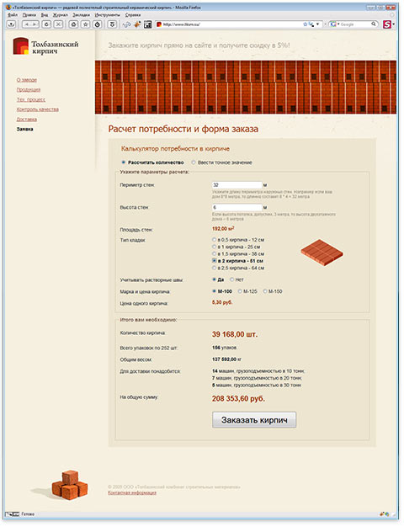Viewport: 404px width, 532px height.
Task: Click the magnifier icon in the Google search box
Action: (x=374, y=24)
